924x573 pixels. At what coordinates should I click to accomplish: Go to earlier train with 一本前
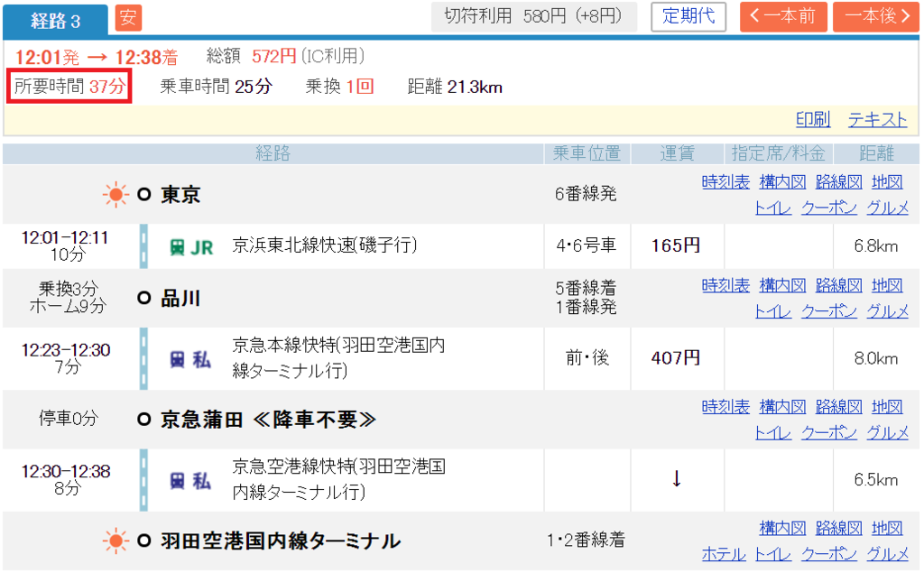[783, 16]
